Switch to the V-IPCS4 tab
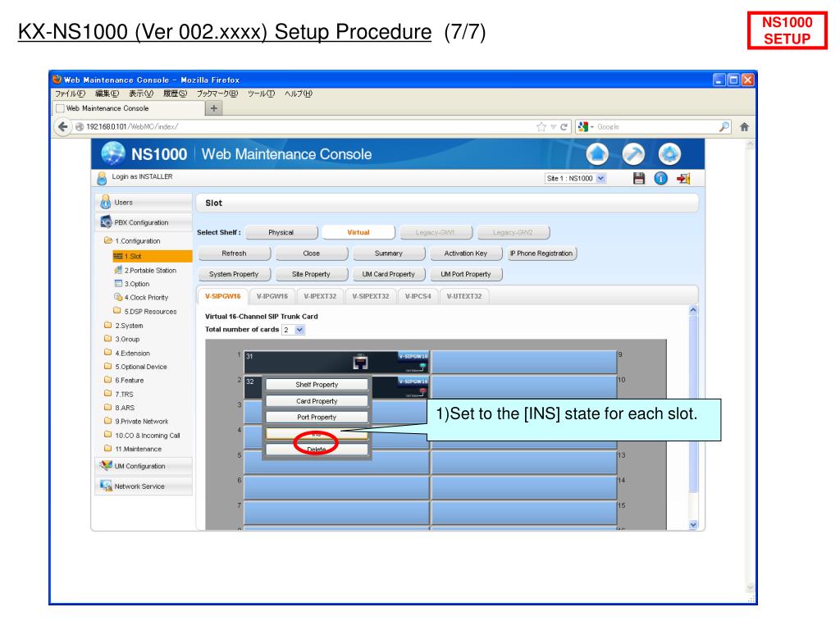Screen dimensions: 840x630 [418, 295]
